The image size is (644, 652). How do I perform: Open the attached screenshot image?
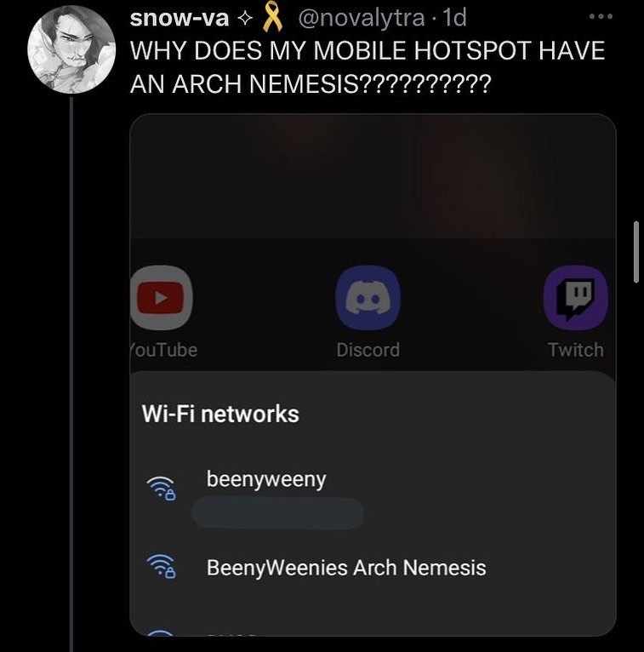(x=373, y=375)
